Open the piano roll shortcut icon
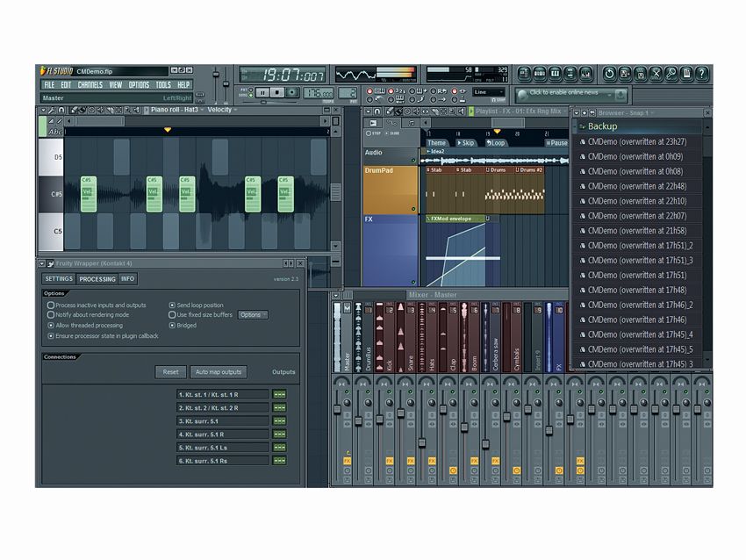This screenshot has width=746, height=560. click(x=555, y=74)
